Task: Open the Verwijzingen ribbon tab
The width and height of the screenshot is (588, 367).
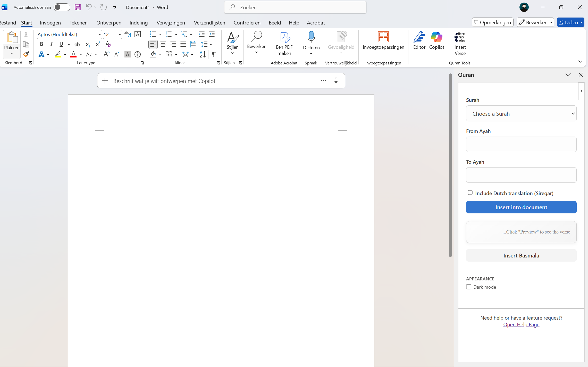Action: click(171, 23)
